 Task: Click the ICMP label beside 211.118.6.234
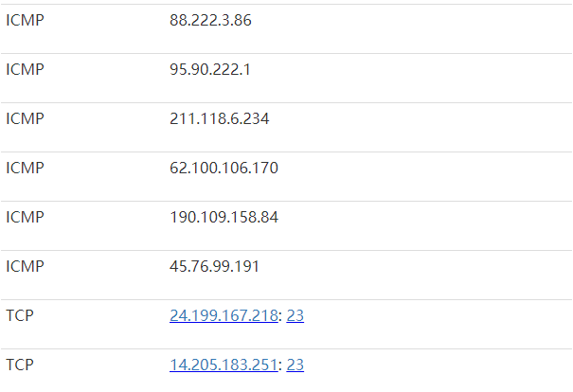point(25,118)
